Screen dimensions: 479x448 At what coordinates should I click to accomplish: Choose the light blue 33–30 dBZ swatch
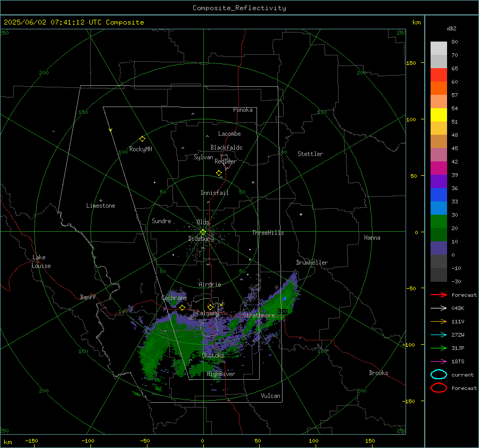(x=439, y=208)
